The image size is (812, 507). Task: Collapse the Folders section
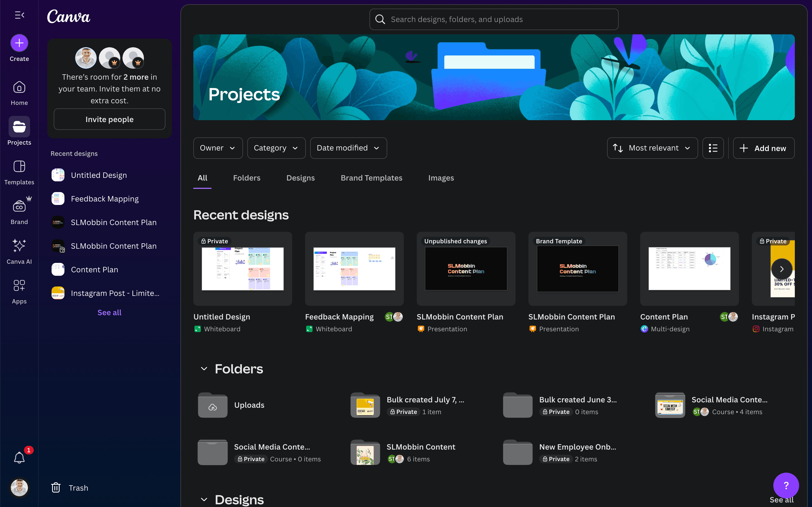tap(204, 369)
